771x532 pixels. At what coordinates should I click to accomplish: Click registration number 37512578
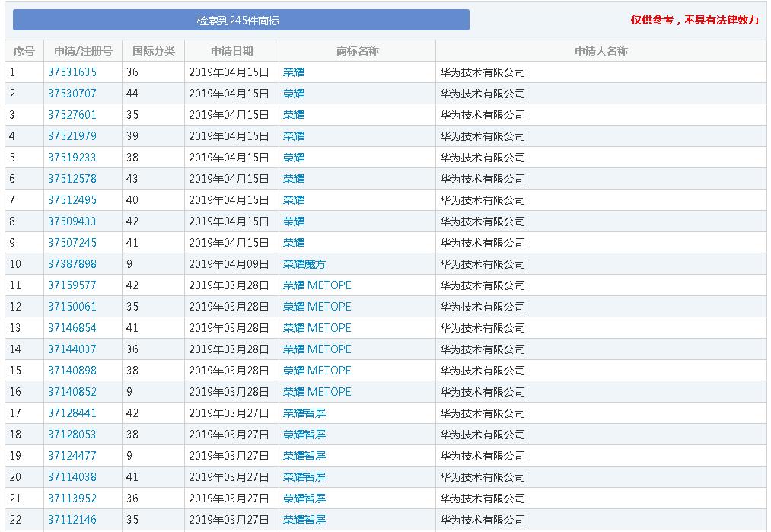72,179
